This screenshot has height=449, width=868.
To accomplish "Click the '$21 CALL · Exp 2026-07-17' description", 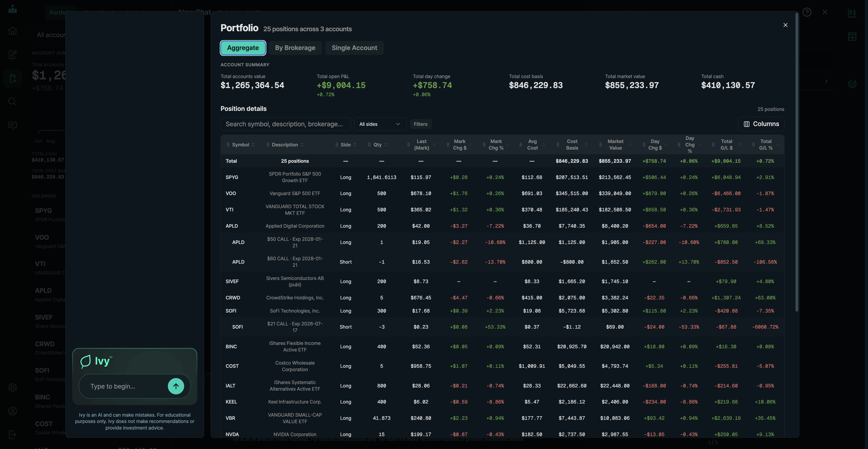I will click(295, 327).
